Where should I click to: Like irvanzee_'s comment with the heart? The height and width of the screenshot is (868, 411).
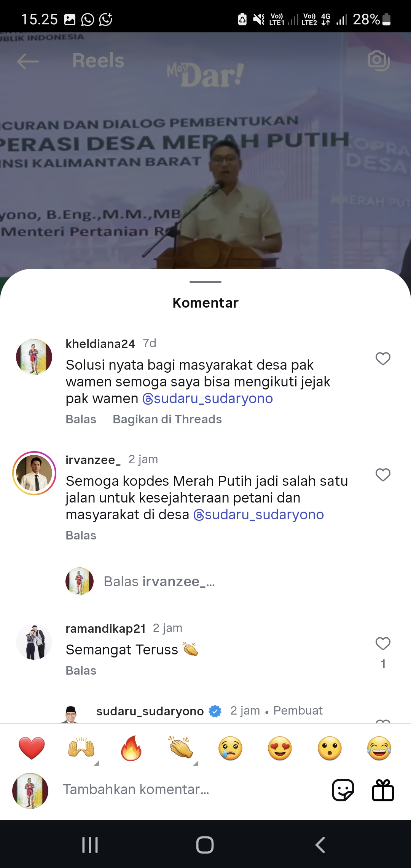383,475
